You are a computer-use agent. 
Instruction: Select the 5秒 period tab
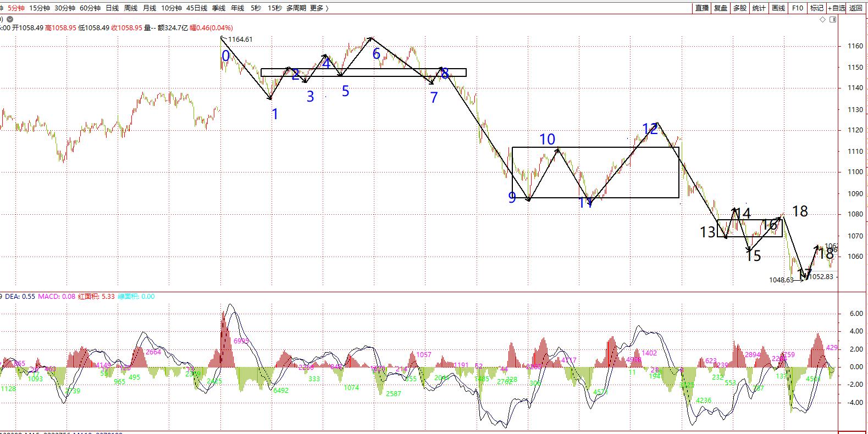256,8
